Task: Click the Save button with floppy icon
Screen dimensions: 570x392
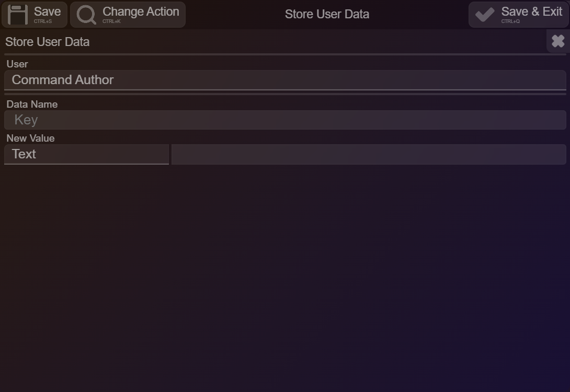Action: (34, 15)
